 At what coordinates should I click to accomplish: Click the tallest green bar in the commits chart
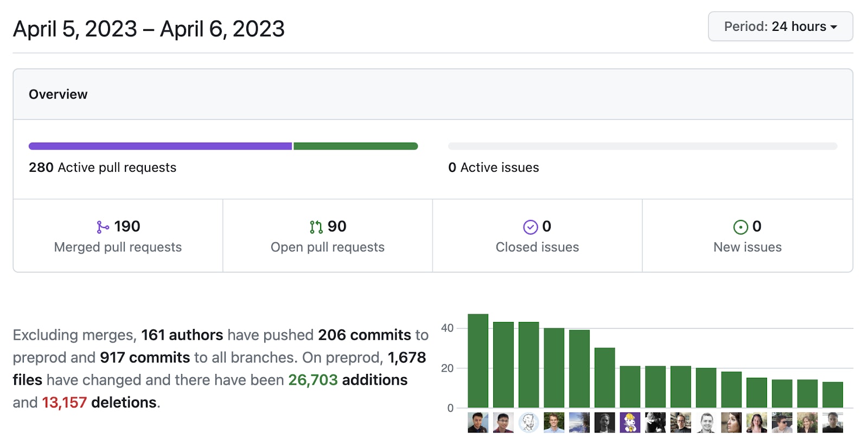(478, 360)
